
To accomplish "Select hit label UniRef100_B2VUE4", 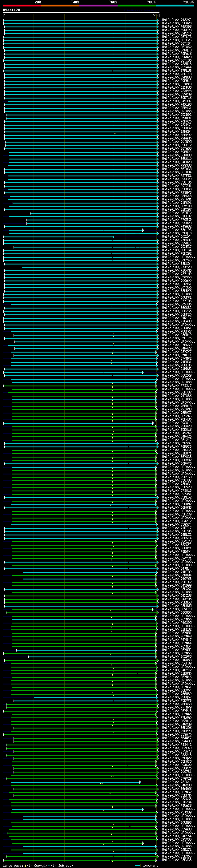I will pos(177,243).
